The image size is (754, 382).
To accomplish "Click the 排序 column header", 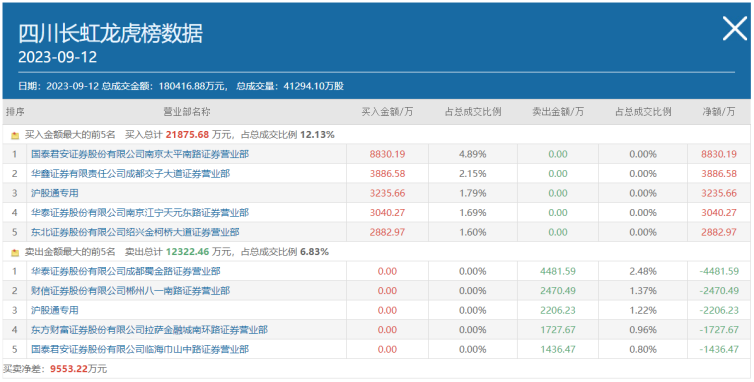I will pos(15,112).
